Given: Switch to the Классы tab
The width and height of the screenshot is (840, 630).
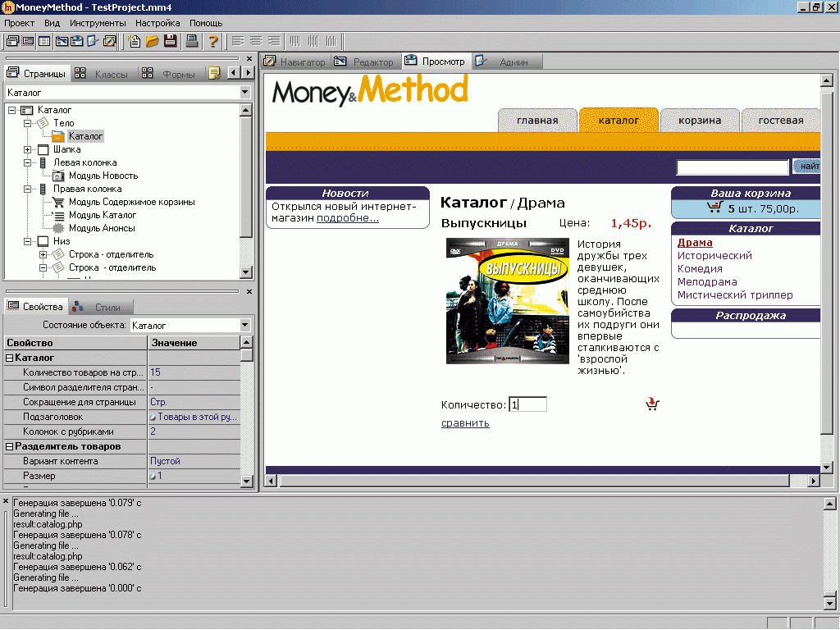Looking at the screenshot, I should 104,73.
